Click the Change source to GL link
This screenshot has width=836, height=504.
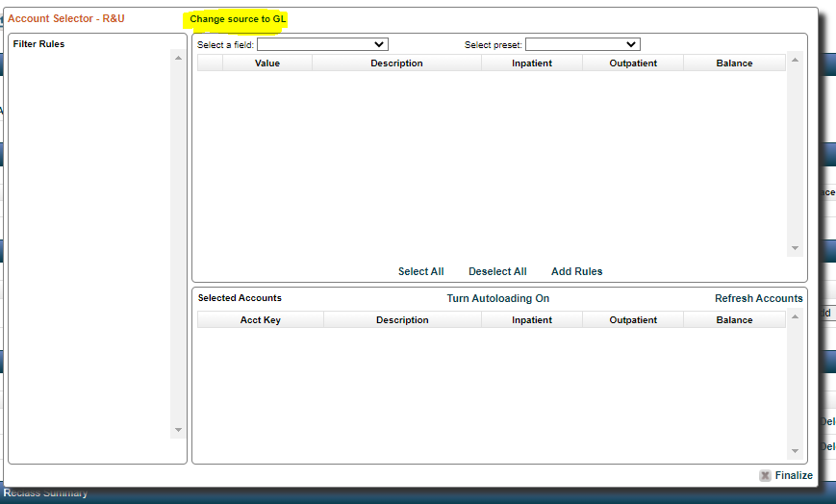click(238, 19)
